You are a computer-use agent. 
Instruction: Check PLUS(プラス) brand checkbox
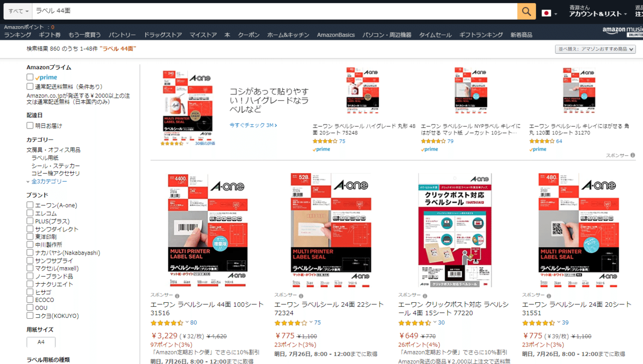point(30,221)
